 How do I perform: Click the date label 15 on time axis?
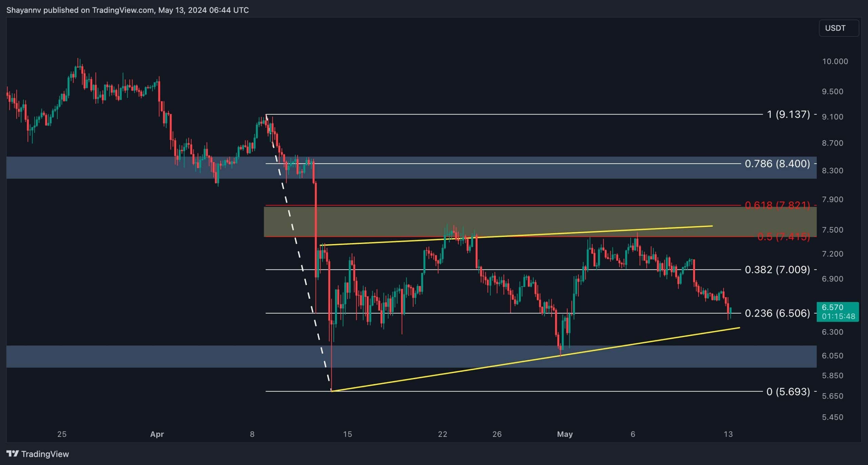pyautogui.click(x=347, y=434)
